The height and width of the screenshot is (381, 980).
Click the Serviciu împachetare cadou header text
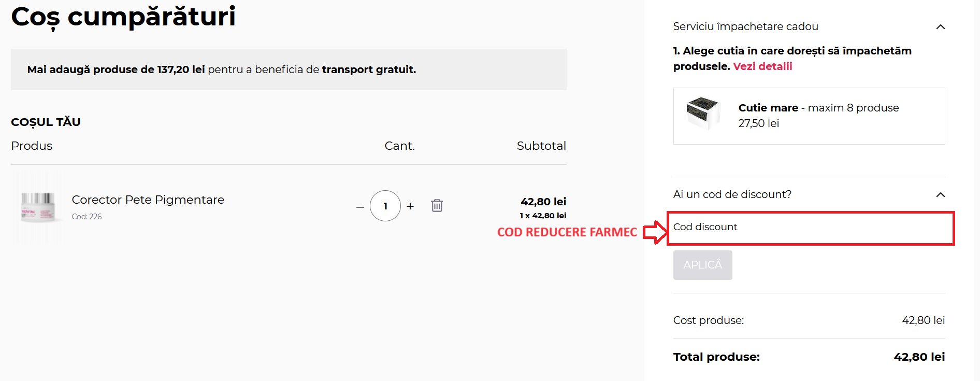(x=745, y=26)
